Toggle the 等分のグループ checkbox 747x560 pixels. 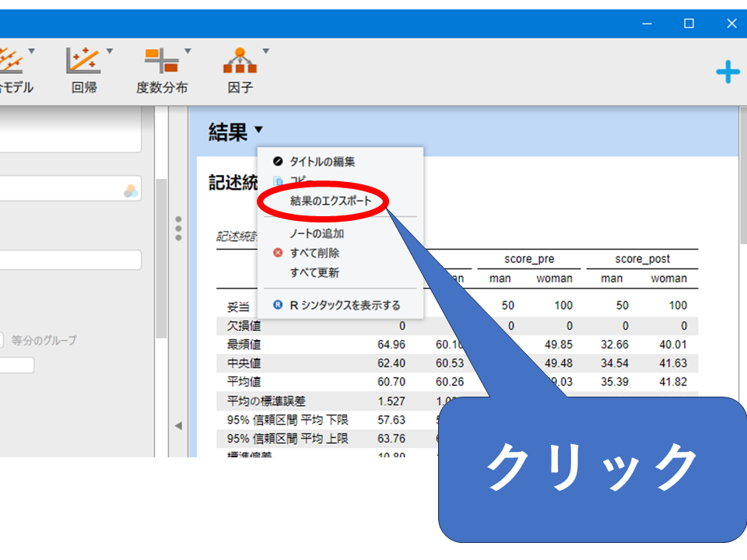coord(2,340)
